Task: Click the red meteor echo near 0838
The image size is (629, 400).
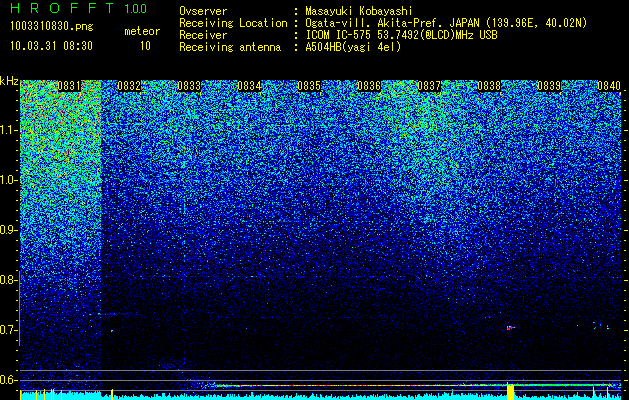Action: (510, 328)
